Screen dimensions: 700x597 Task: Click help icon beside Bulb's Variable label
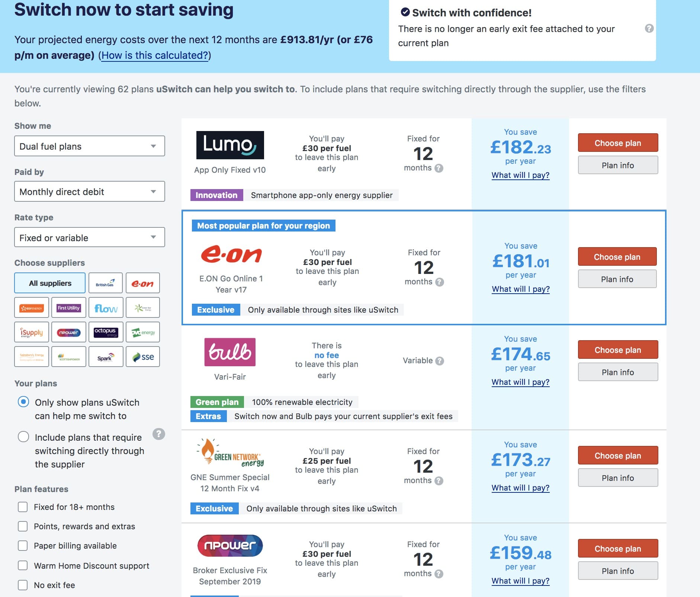coord(440,361)
